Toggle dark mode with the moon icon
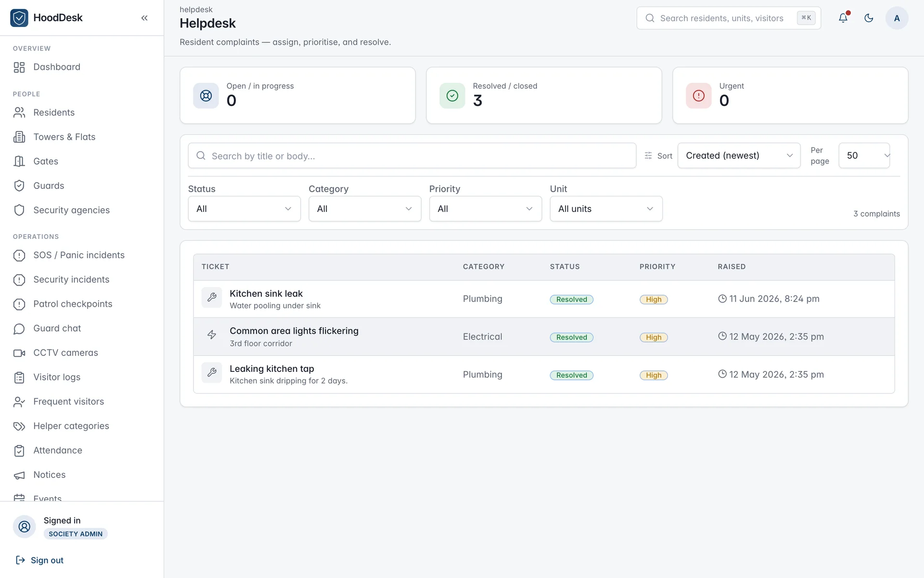Viewport: 924px width, 578px height. [869, 18]
